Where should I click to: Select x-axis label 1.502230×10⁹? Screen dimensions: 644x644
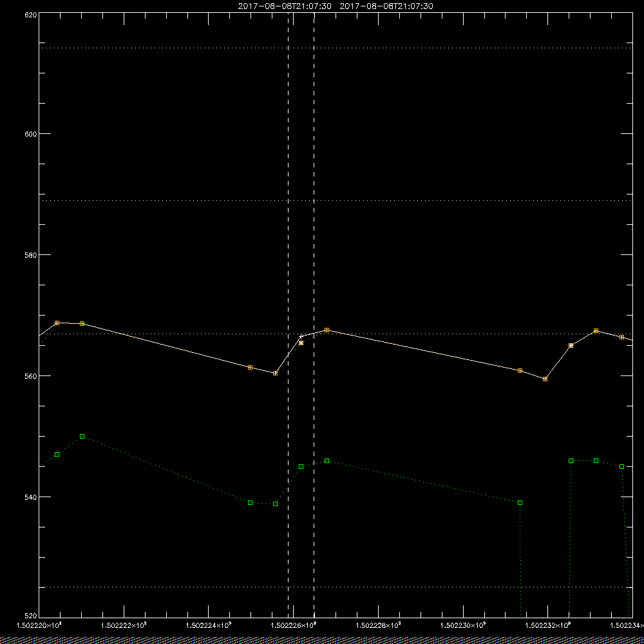click(463, 625)
